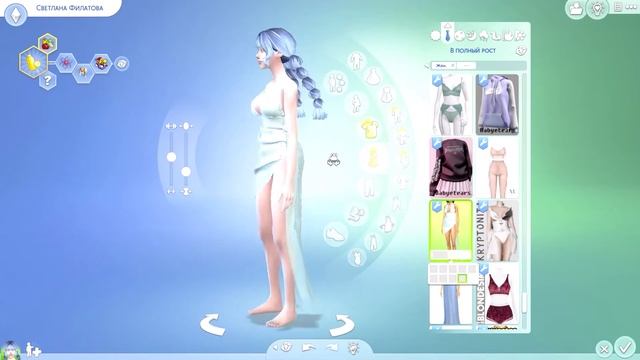640x360 pixels.
Task: Pick the last swatch in the top row
Action: (x=472, y=269)
